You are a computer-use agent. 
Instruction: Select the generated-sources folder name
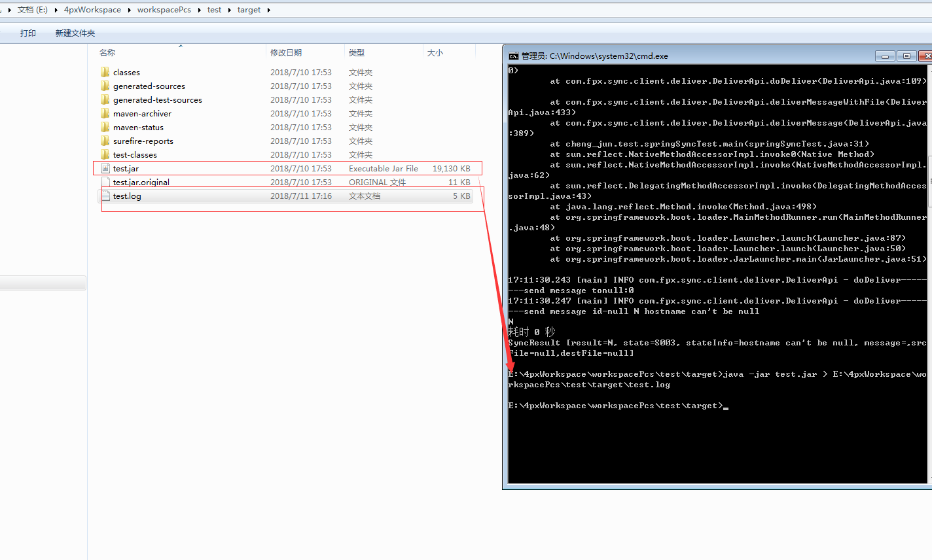[149, 86]
